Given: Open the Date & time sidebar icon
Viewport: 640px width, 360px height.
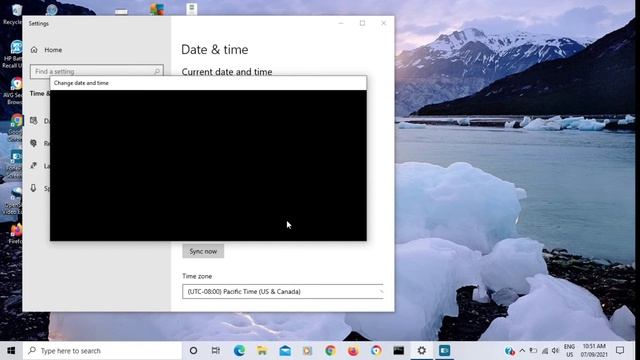Looking at the screenshot, I should [34, 121].
